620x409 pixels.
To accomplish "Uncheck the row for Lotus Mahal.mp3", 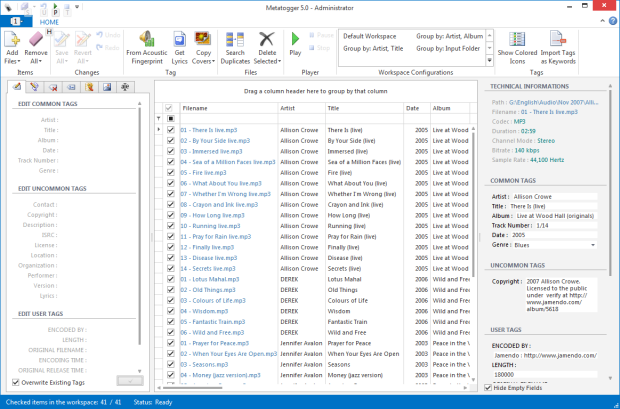I will pos(170,281).
